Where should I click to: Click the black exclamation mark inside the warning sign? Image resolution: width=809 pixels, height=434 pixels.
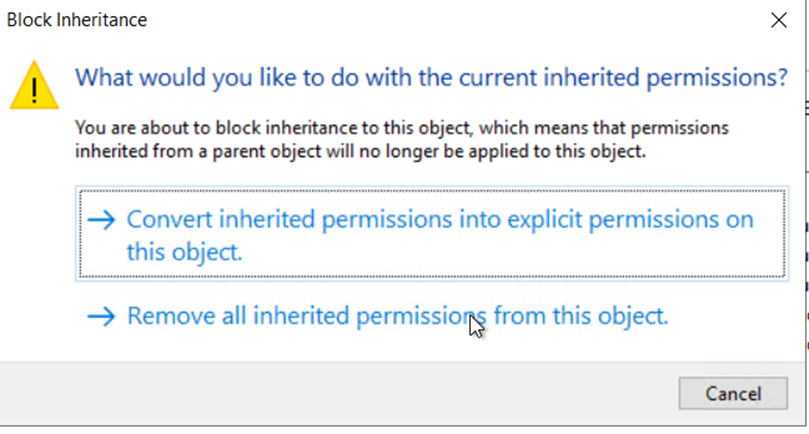click(x=35, y=90)
